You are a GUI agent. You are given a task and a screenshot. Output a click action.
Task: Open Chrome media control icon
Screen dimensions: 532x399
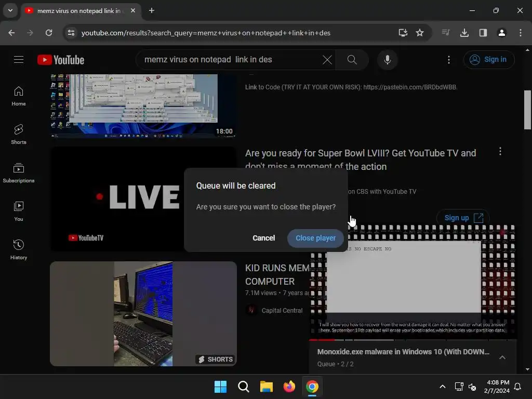pos(446,33)
